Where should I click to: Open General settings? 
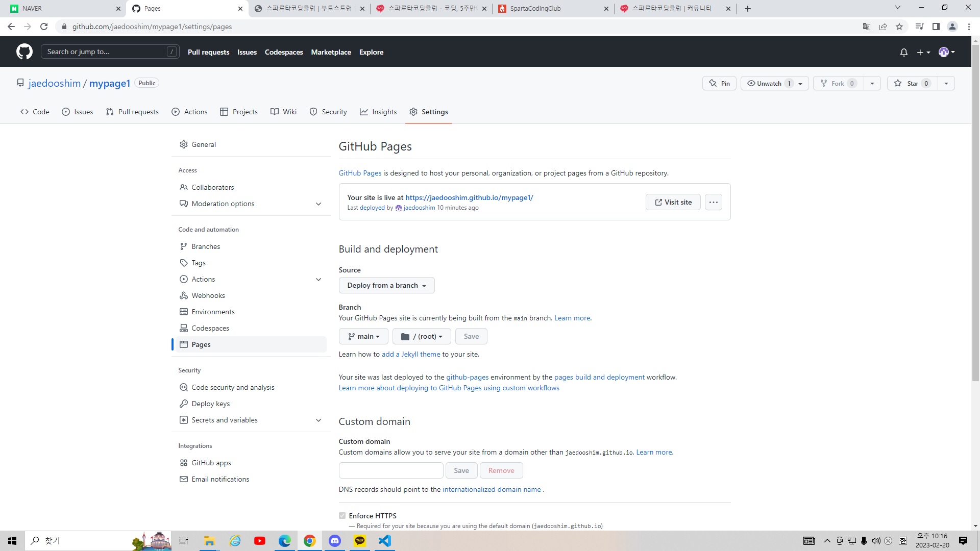[251, 144]
